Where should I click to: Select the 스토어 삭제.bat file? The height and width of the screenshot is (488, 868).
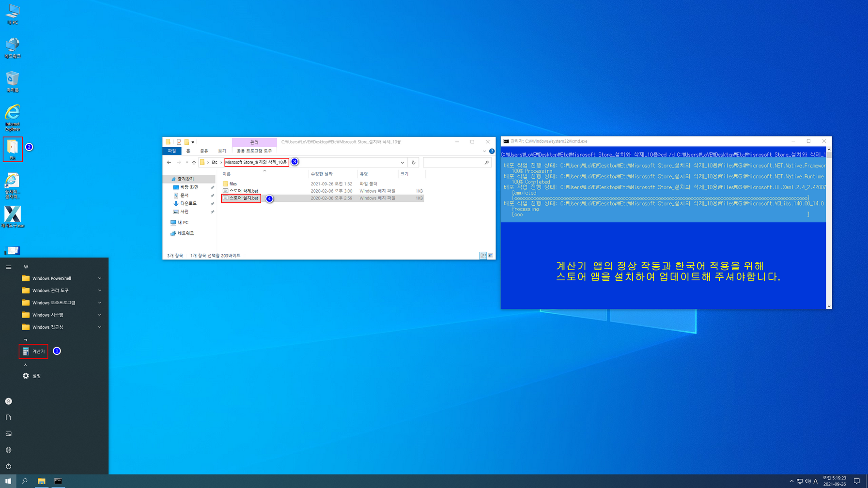click(x=323, y=191)
